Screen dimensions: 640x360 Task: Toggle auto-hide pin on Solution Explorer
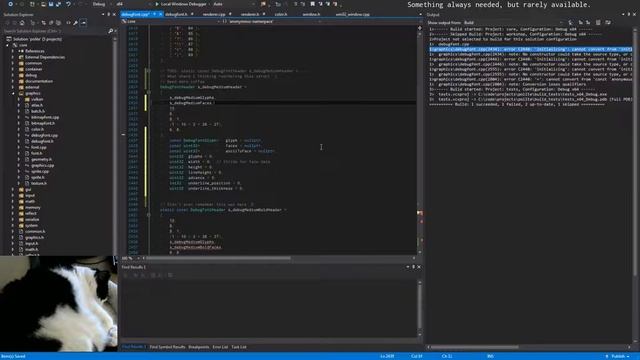click(x=109, y=15)
